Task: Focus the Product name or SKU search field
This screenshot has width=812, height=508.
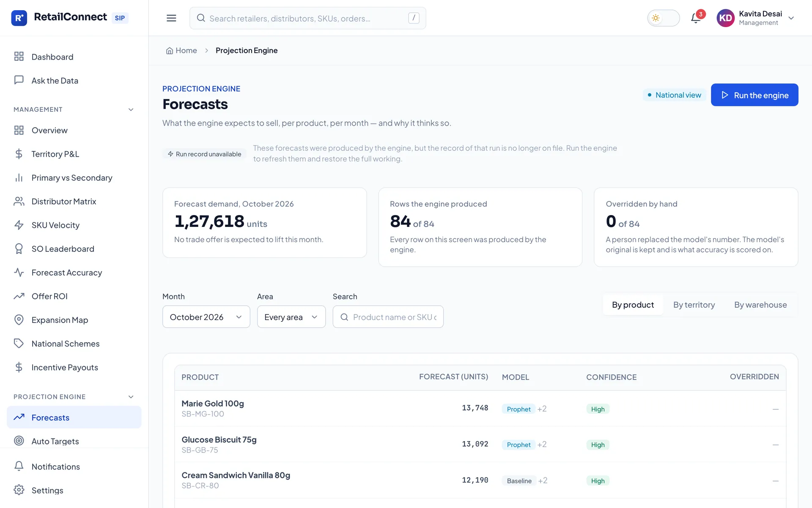Action: [388, 317]
